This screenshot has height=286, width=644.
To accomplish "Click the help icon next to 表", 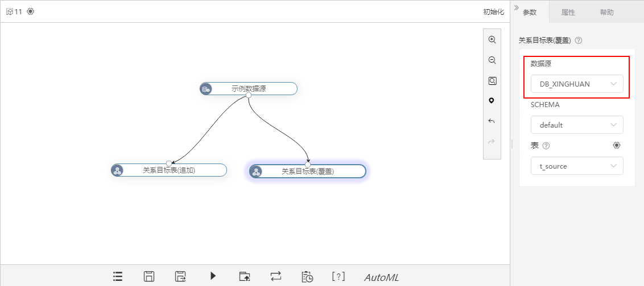I will [x=546, y=146].
